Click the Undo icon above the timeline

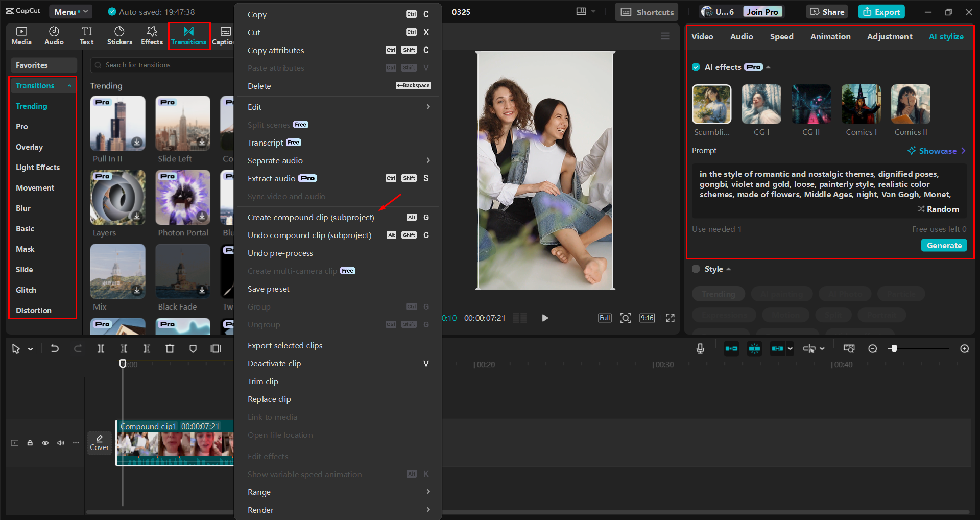click(55, 348)
